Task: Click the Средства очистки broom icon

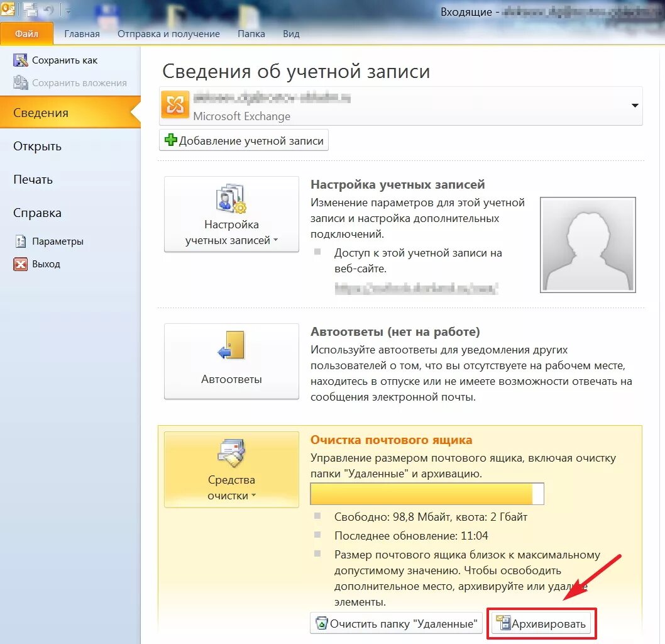Action: [231, 453]
